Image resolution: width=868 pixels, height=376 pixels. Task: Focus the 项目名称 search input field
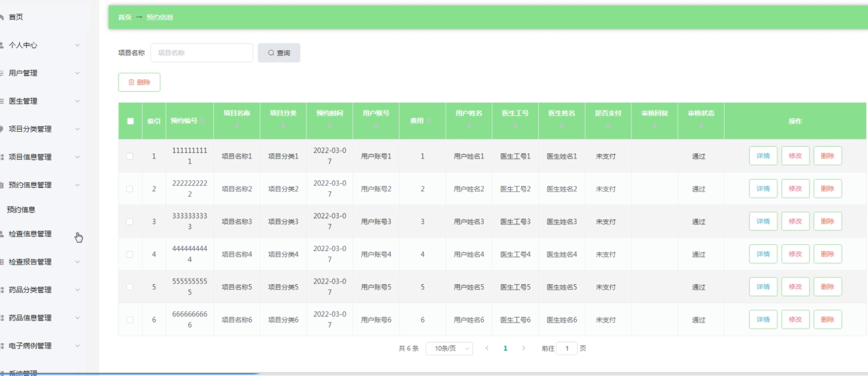pos(202,53)
